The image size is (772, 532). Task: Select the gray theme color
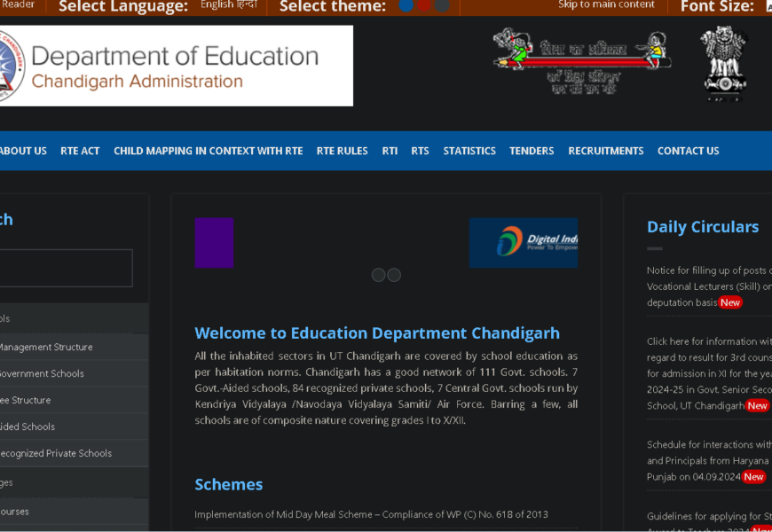click(x=442, y=5)
